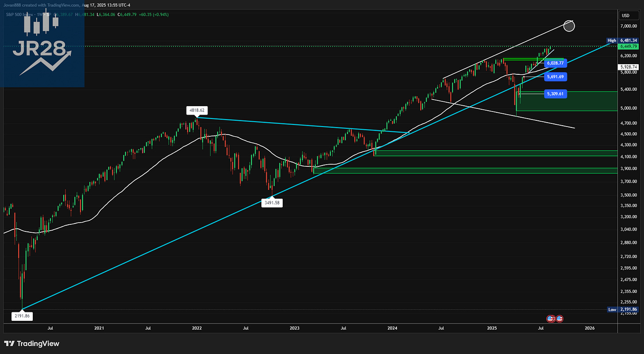Image resolution: width=644 pixels, height=354 pixels.
Task: Click the 3,700.00 price axis tick
Action: tap(629, 181)
